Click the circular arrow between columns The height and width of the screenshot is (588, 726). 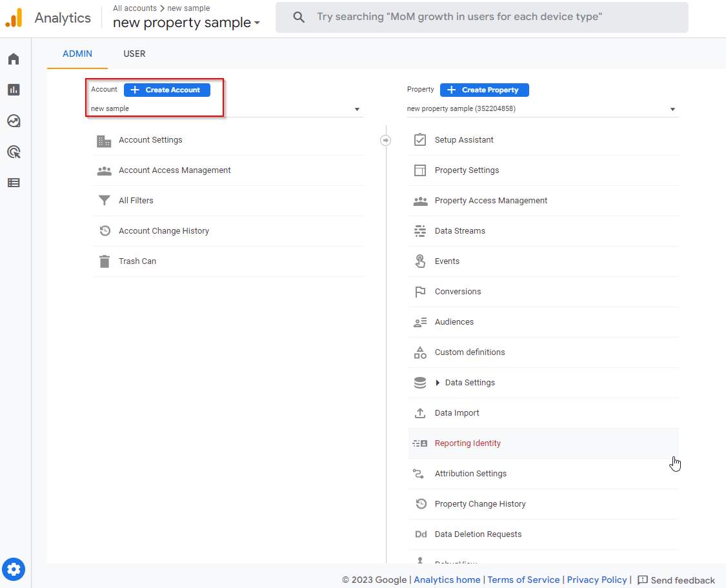(385, 140)
